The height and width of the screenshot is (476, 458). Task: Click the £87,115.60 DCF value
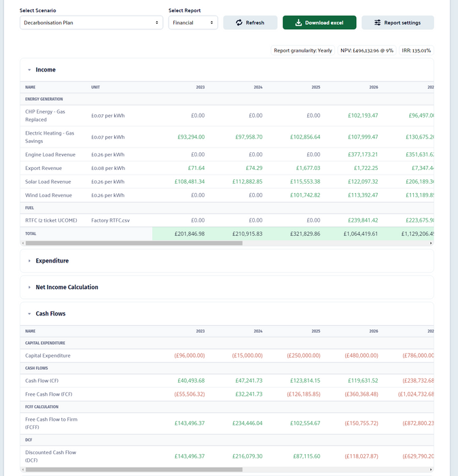click(x=306, y=456)
